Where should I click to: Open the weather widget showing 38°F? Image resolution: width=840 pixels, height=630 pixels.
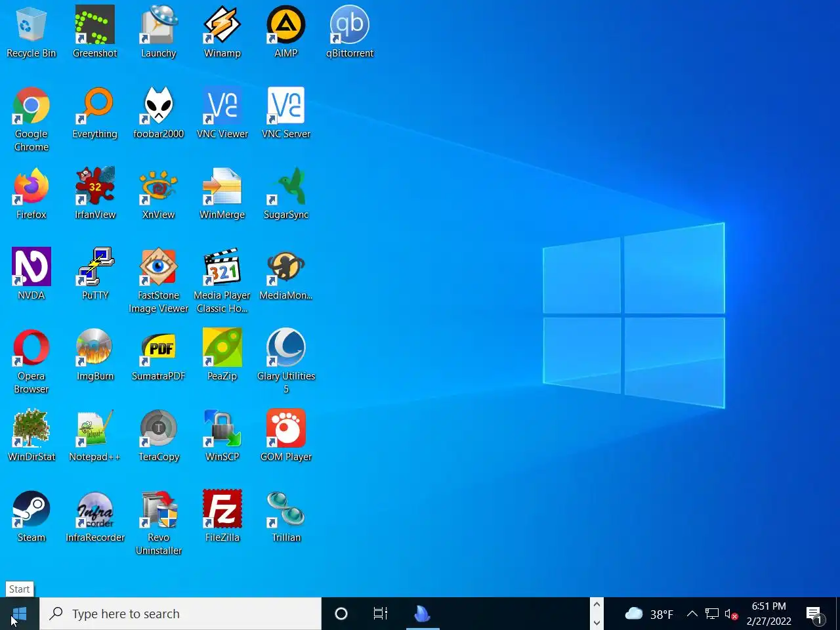point(649,614)
